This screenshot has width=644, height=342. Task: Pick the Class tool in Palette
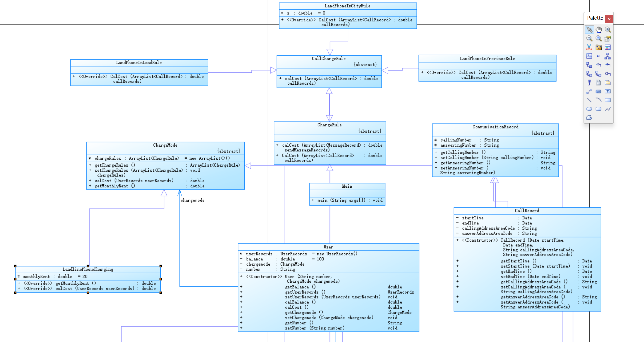coord(607,47)
